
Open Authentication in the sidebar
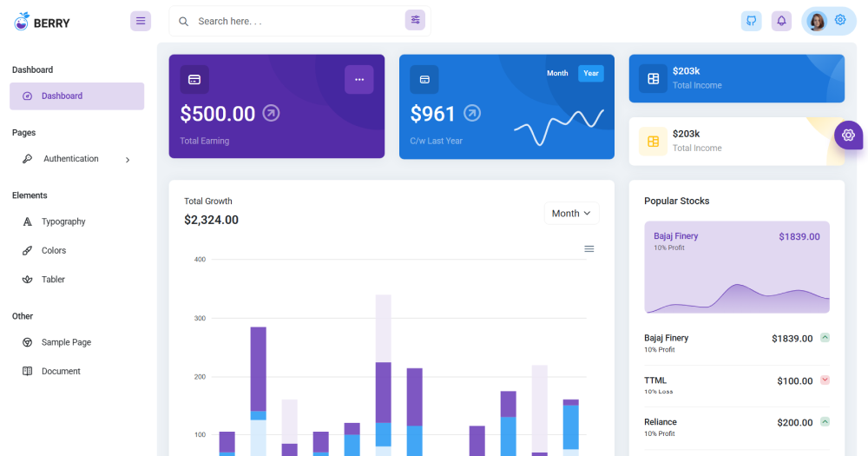click(x=77, y=159)
